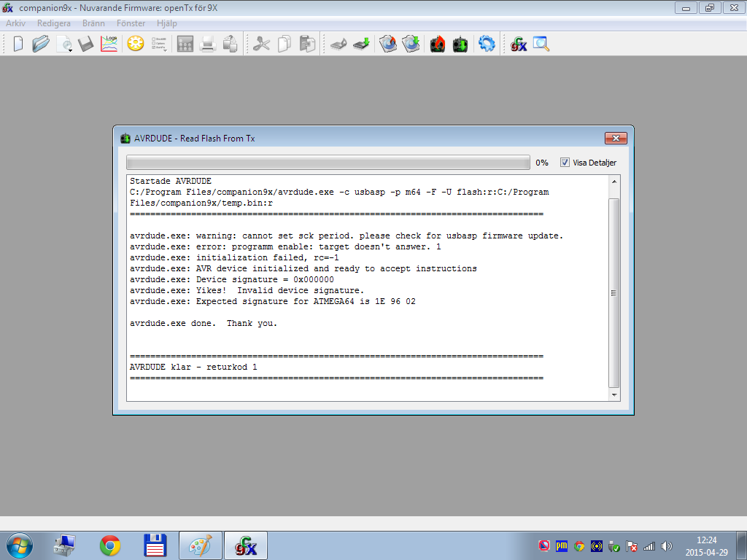Viewport: 747px width, 560px height.
Task: Open the Arkiv menu
Action: (15, 23)
